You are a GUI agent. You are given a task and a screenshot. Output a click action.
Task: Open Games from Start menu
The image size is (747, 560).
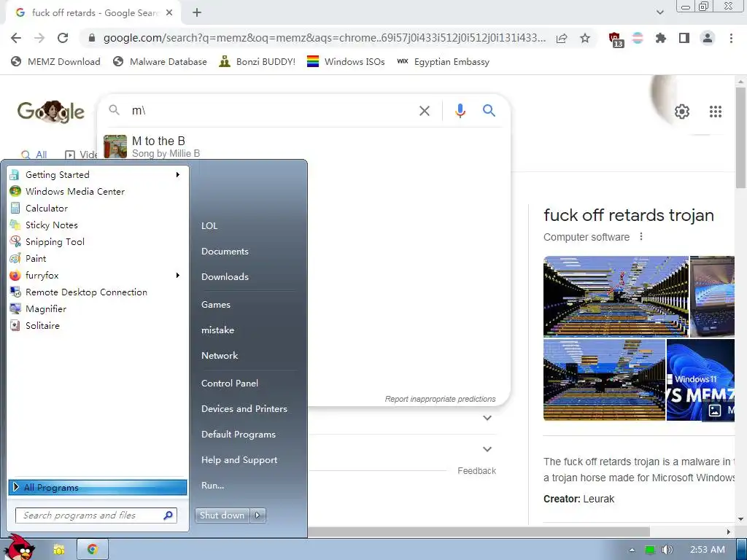(x=216, y=305)
